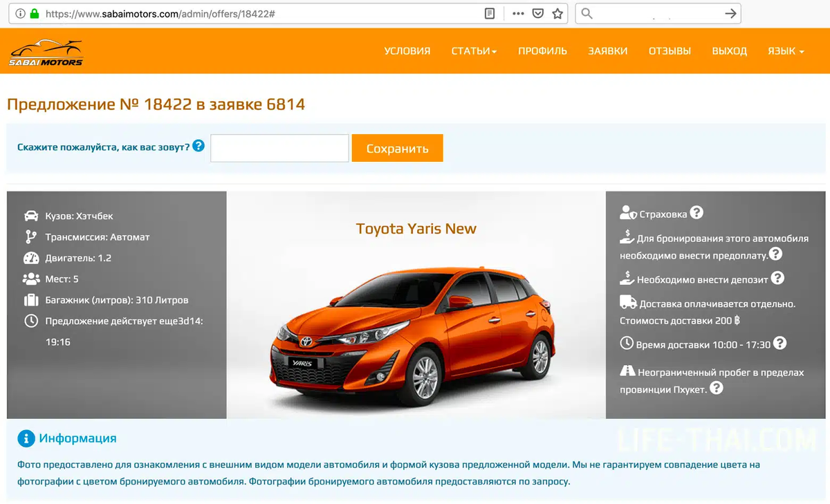The image size is (830, 504).
Task: Click the Sabai Motors logo
Action: [x=46, y=53]
